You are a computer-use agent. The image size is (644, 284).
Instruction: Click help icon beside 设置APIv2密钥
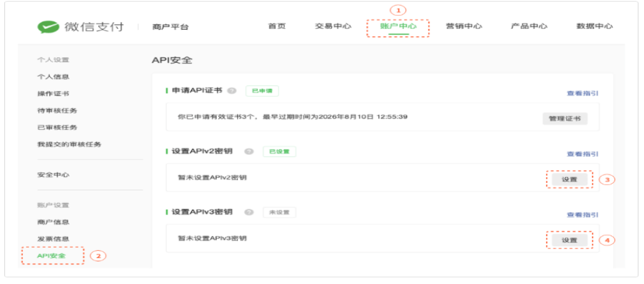point(249,152)
